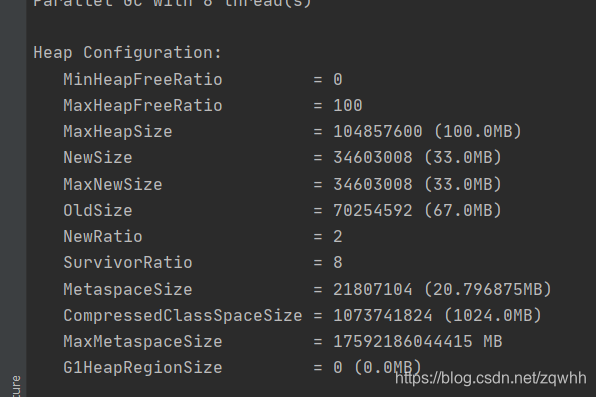Click the (1024.0MB) text after CompressedClassSpaceSize

tap(492, 316)
